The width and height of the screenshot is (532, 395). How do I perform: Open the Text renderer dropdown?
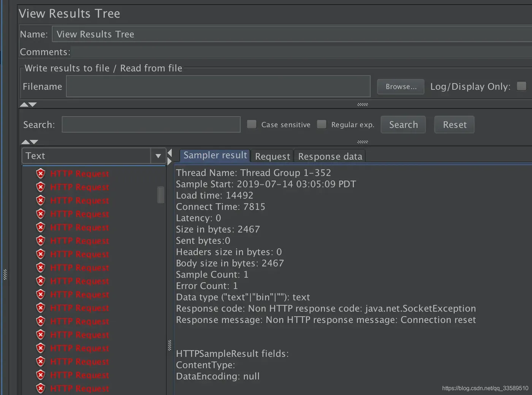pos(158,156)
